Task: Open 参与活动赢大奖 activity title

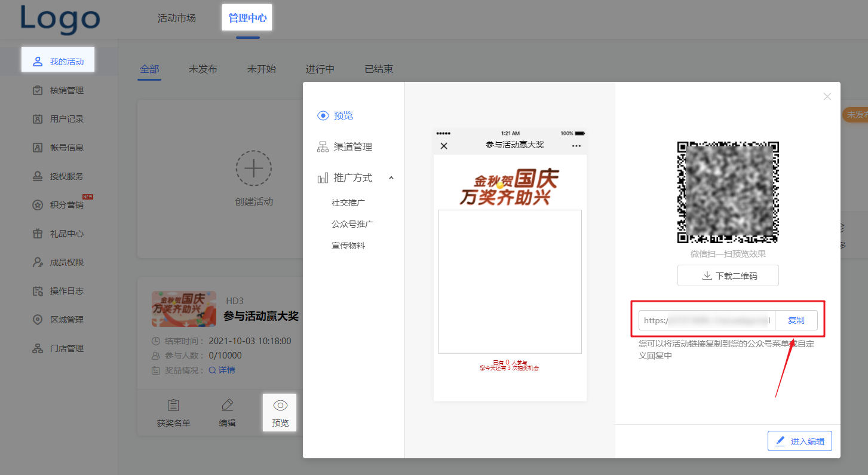Action: [261, 315]
